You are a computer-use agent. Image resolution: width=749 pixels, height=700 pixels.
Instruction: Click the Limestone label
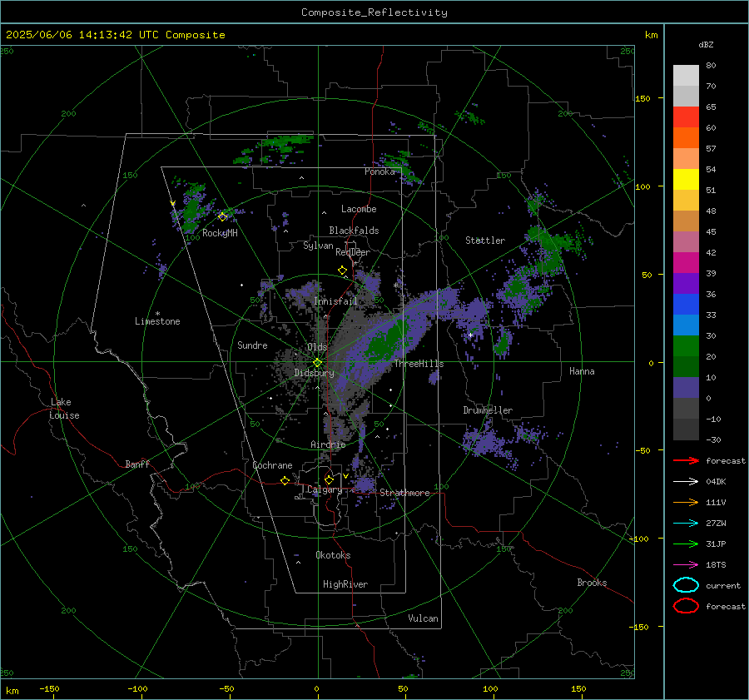tap(157, 321)
